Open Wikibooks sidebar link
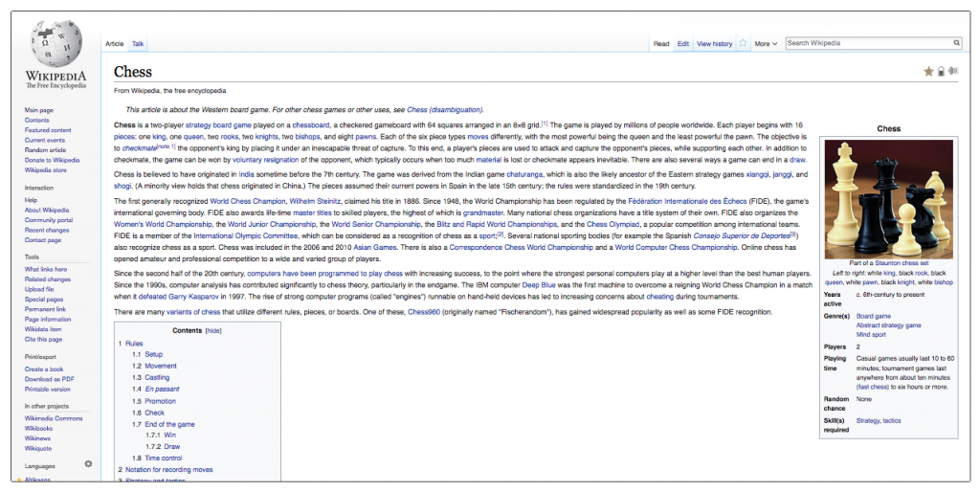980x492 pixels. coord(38,428)
